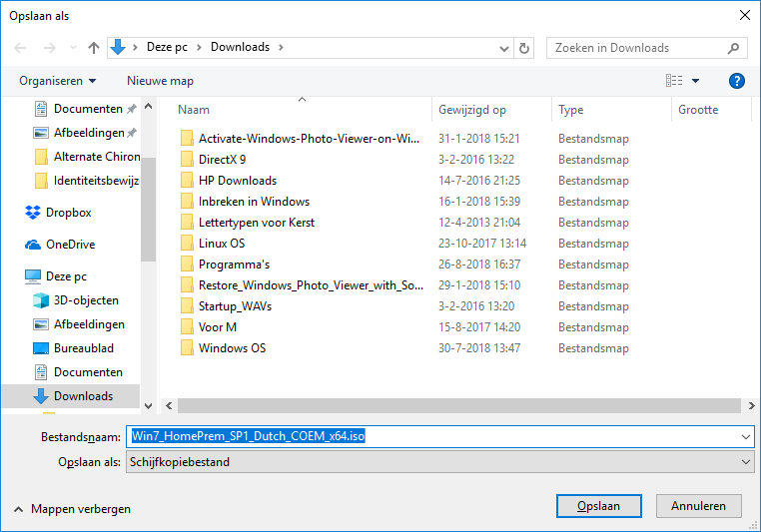Screen dimensions: 761x532
Task: Click the blue Downloads arrow in address bar
Action: pyautogui.click(x=118, y=47)
